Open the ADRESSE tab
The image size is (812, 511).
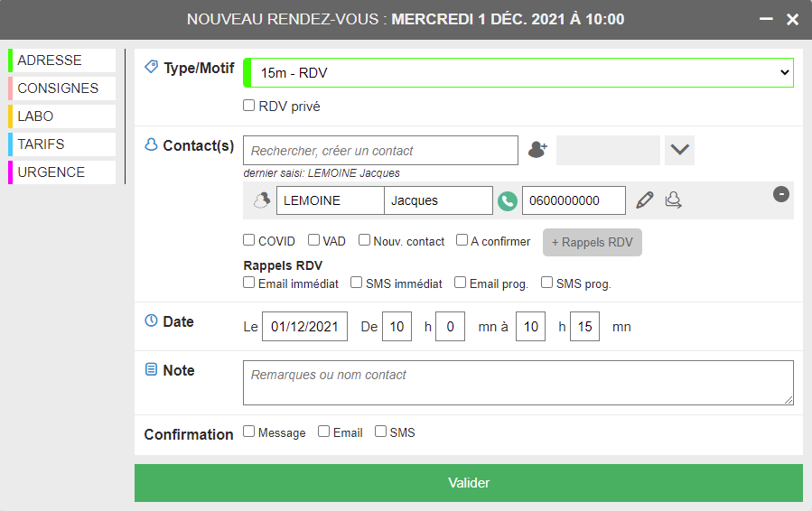point(62,60)
